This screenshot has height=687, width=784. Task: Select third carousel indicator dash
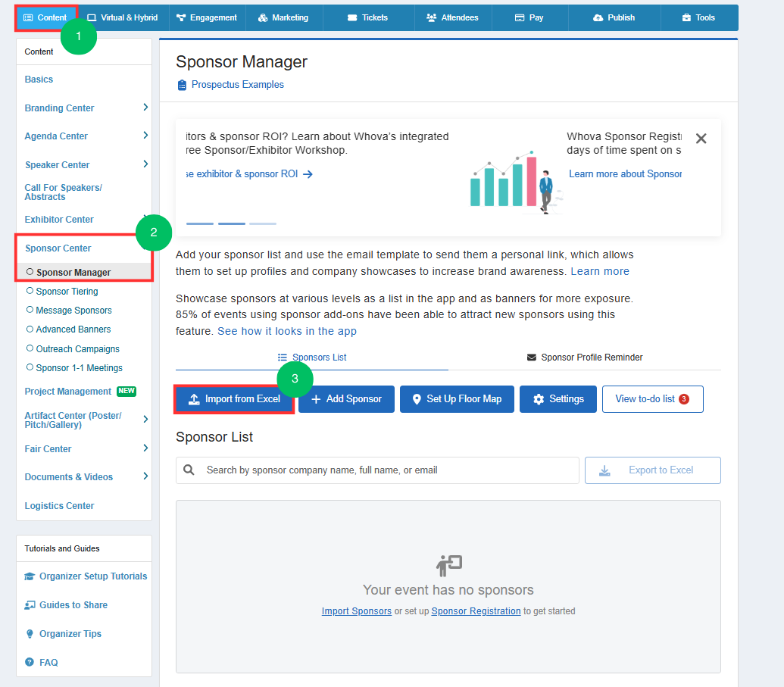pyautogui.click(x=263, y=223)
